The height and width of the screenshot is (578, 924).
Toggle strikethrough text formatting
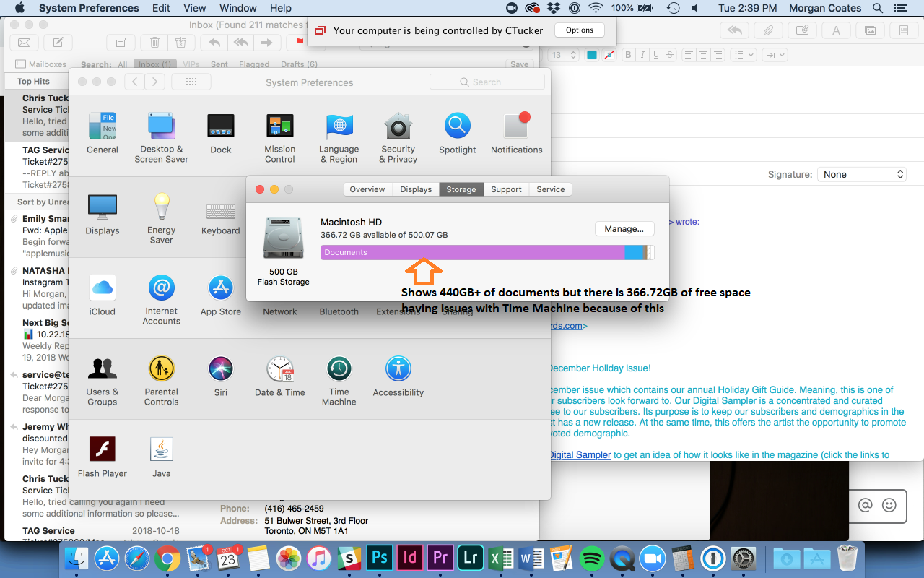[670, 55]
